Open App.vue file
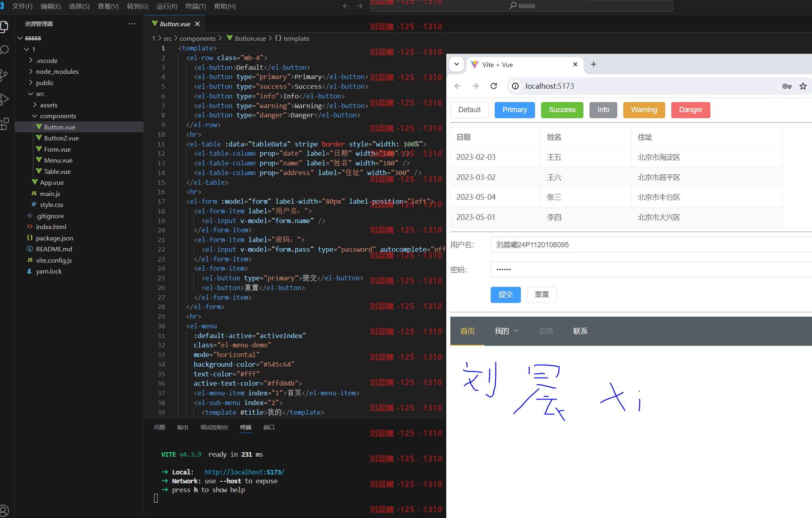This screenshot has width=812, height=518. click(52, 182)
